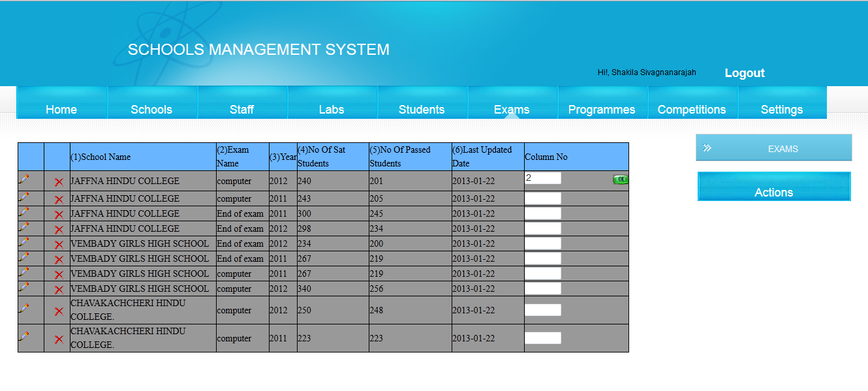Open the Students section

(422, 110)
